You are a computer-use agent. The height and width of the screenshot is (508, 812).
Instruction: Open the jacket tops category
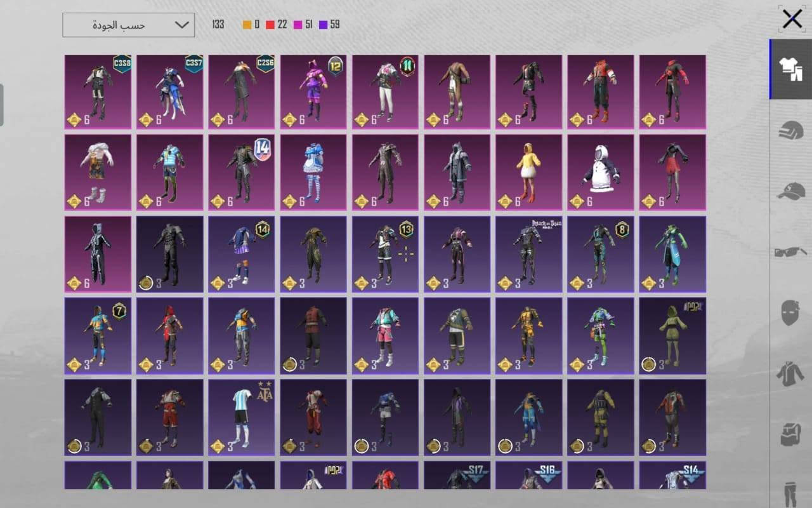pos(790,373)
